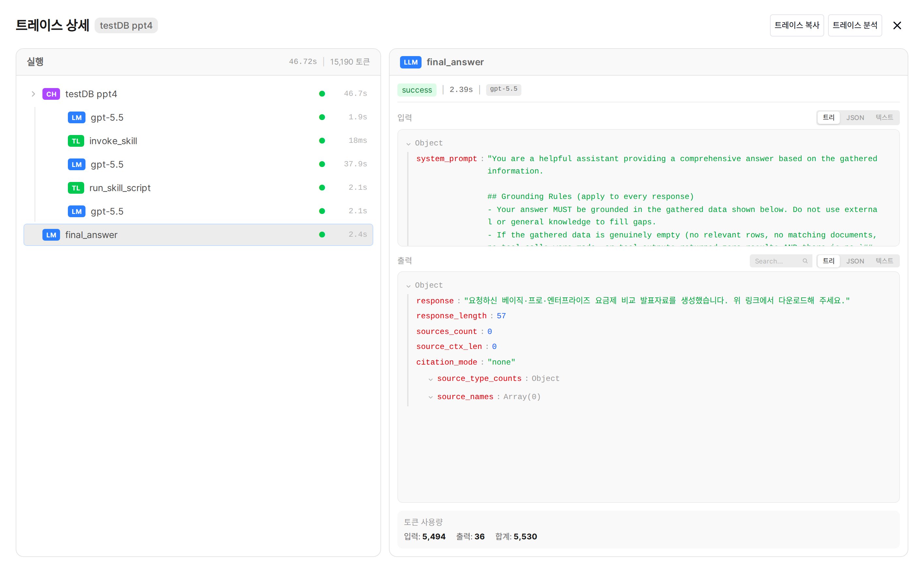Click the LM badge on the 2.1s gpt-5.5 row

point(77,211)
